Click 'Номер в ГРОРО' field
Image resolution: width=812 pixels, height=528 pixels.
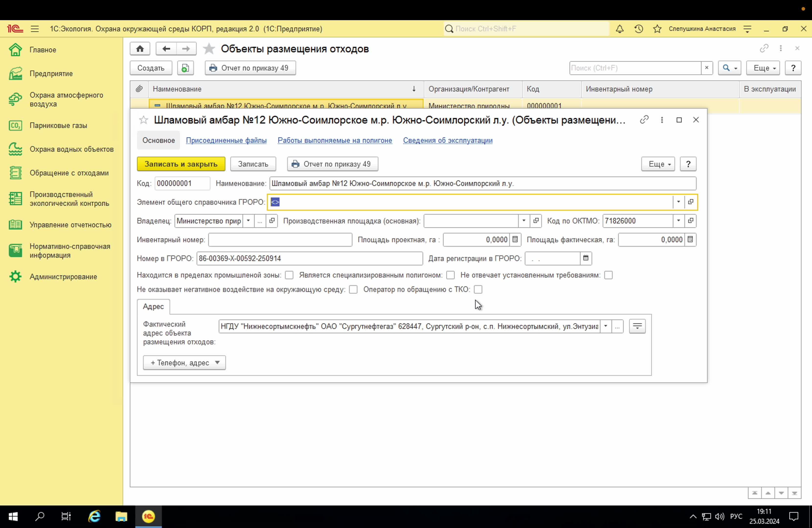click(x=309, y=258)
